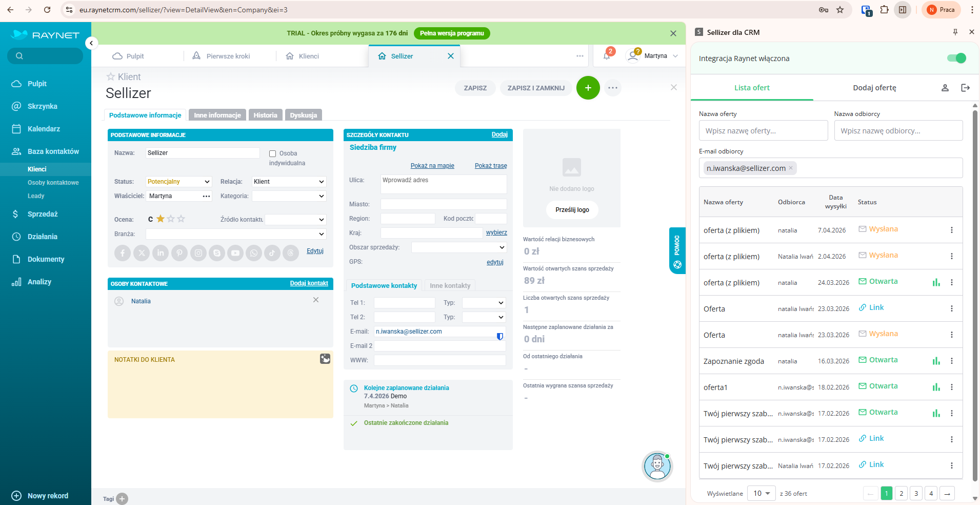Screen dimensions: 980x505
Task: Mark favorite star next to Klient
Action: [x=111, y=76]
